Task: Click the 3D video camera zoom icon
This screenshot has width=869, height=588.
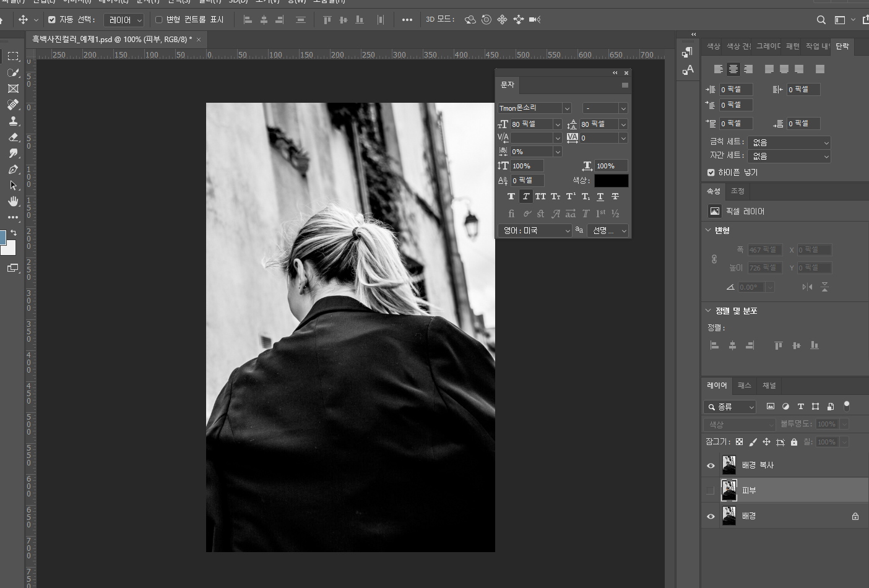Action: click(x=535, y=20)
